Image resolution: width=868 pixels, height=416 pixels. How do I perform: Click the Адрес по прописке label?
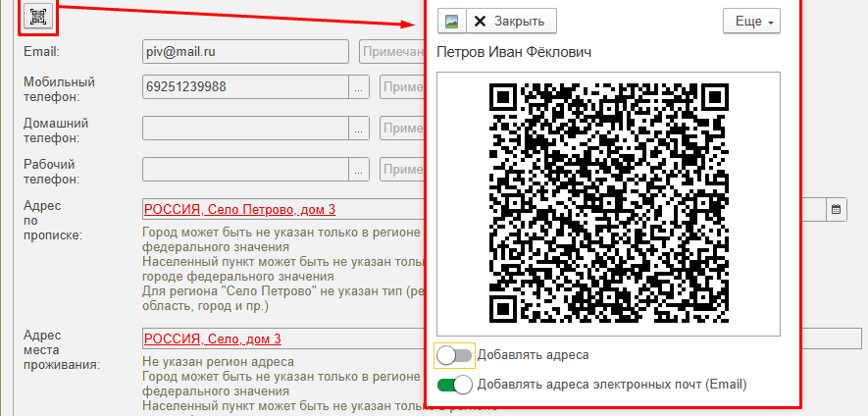[53, 221]
